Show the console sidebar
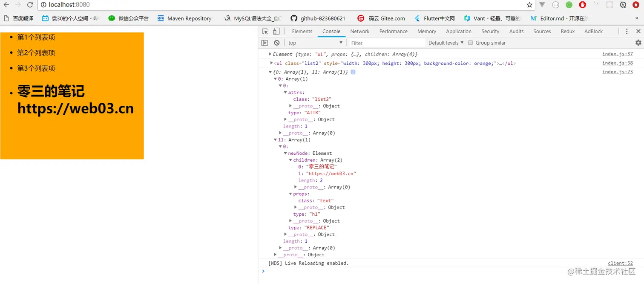The height and width of the screenshot is (284, 644). pos(264,43)
